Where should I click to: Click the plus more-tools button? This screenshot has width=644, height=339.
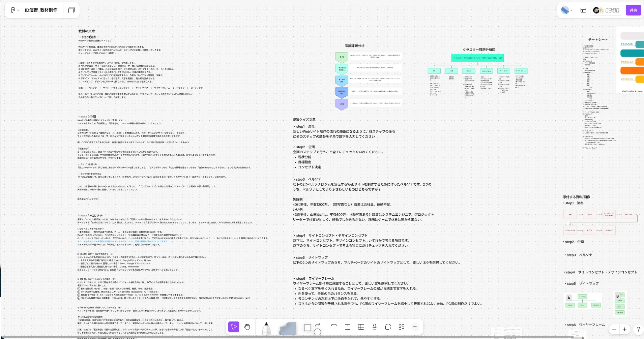point(415,327)
